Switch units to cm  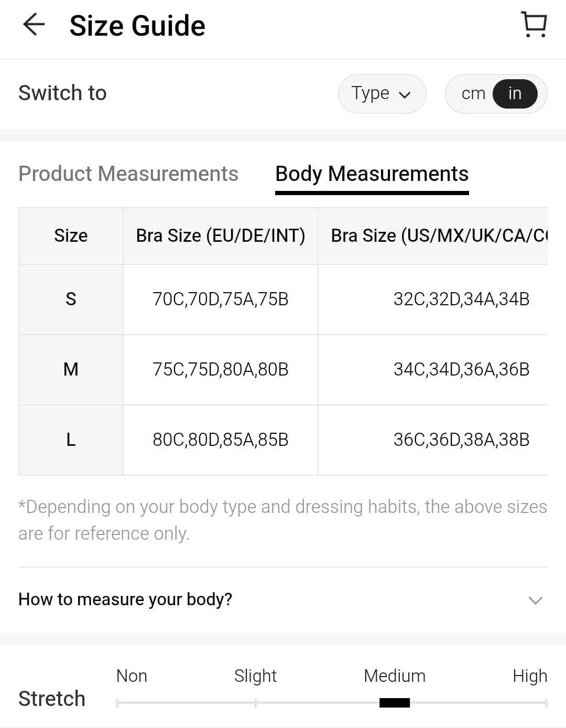473,93
